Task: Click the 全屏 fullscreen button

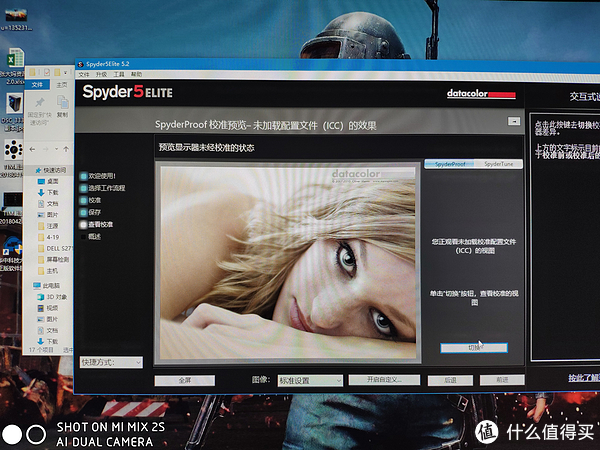Action: pos(185,380)
